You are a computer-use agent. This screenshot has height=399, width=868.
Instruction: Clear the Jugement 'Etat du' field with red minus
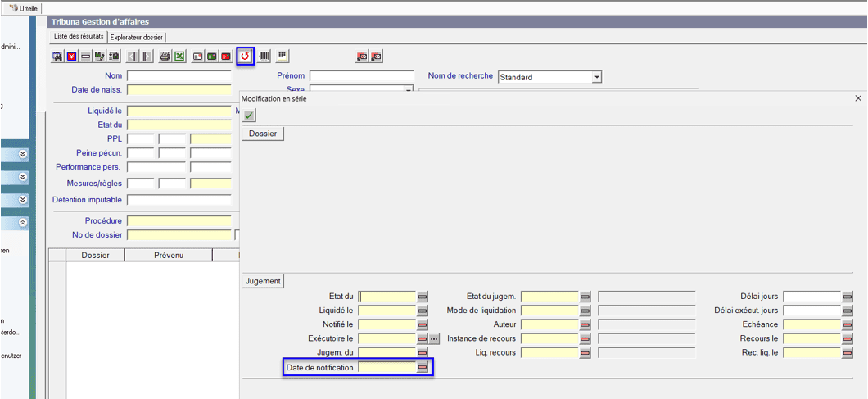point(423,297)
